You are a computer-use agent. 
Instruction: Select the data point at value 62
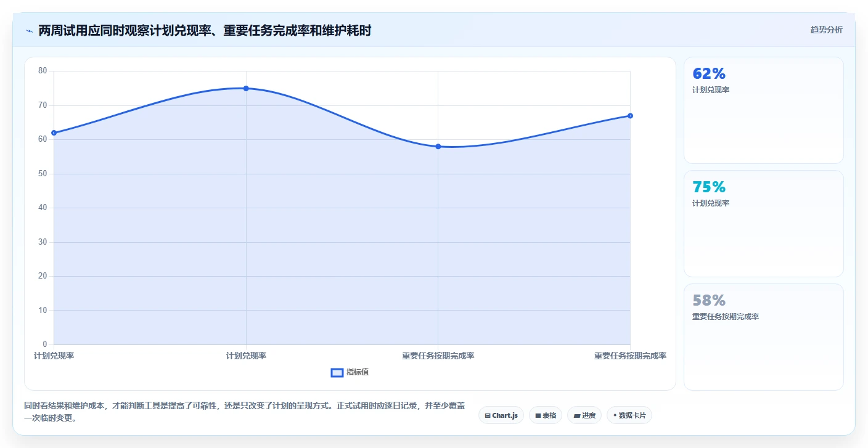pyautogui.click(x=54, y=133)
